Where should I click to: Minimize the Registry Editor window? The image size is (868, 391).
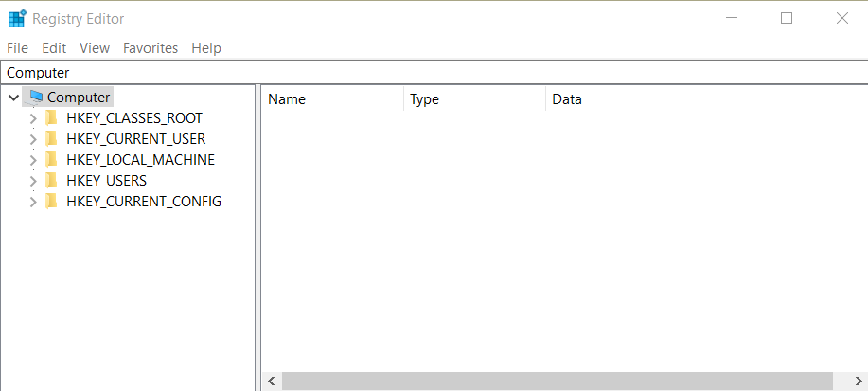(732, 18)
